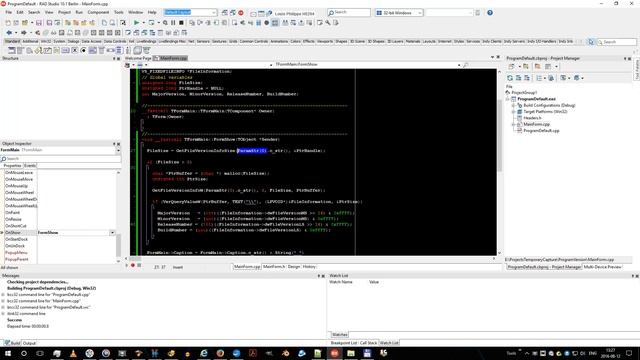
Task: Open the Multi-Device Preview tab
Action: coord(602,267)
